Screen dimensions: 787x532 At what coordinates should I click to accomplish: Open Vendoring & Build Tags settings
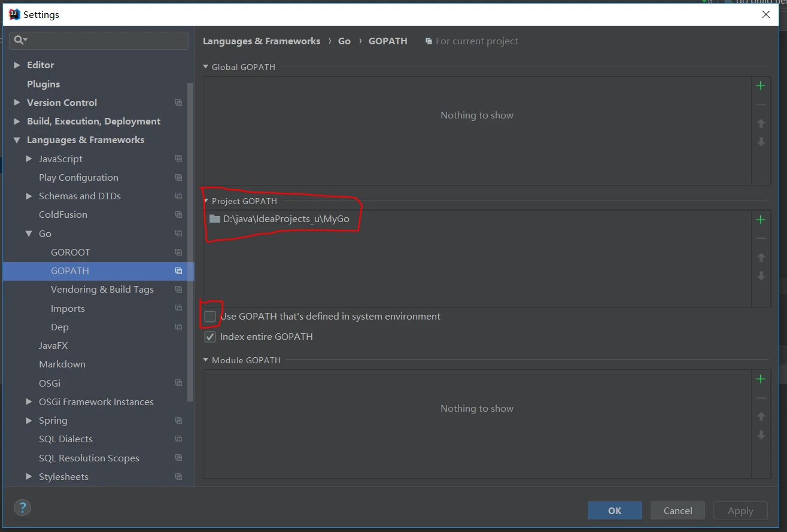click(102, 290)
